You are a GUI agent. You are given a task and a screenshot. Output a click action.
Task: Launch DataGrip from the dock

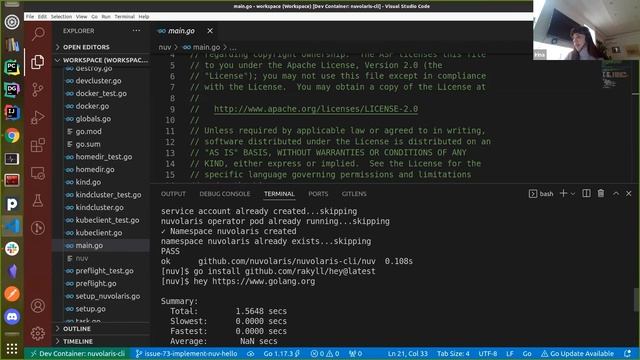point(12,90)
